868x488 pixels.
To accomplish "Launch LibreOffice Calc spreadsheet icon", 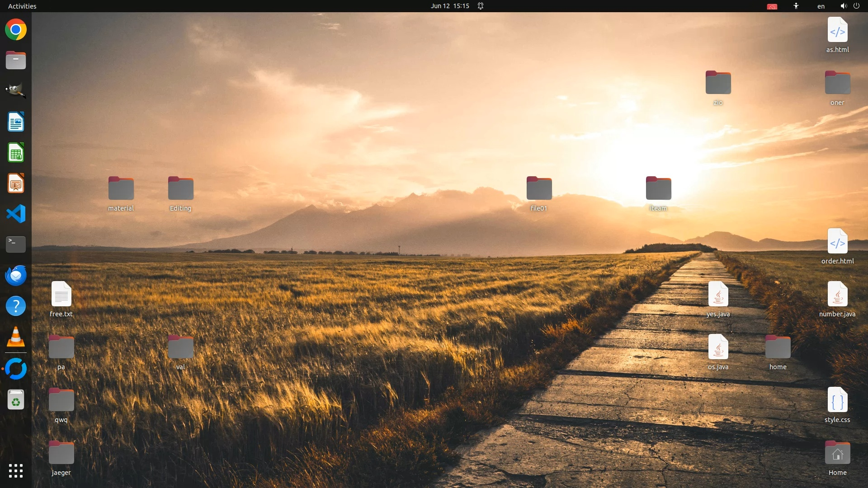I will coord(16,153).
